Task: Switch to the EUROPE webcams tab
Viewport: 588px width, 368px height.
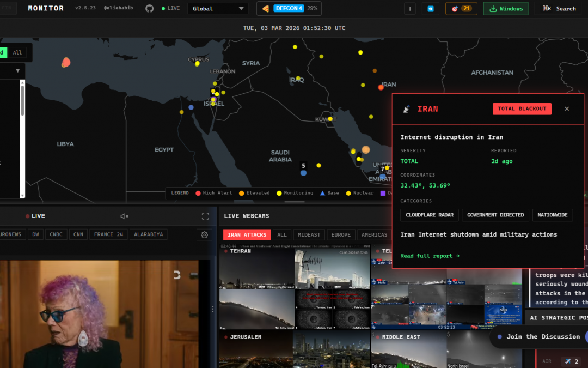Action: pyautogui.click(x=341, y=235)
